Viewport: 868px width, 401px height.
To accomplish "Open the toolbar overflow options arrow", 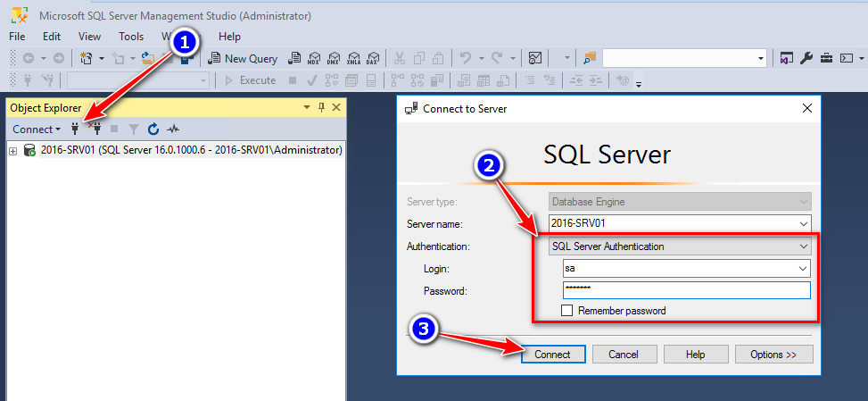I will pyautogui.click(x=639, y=85).
